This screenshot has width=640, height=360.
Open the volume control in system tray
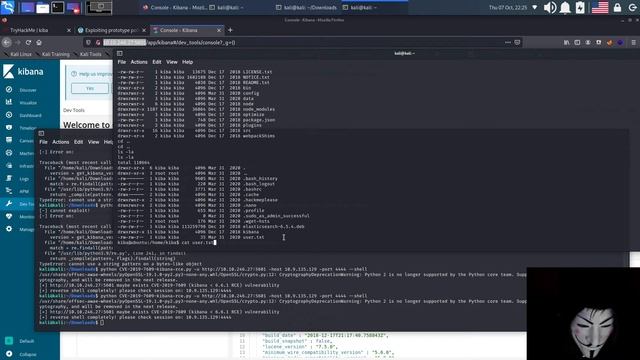pos(550,7)
